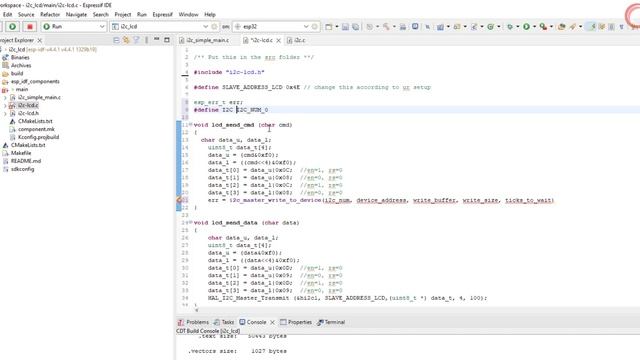This screenshot has width=640, height=360.
Task: Edit the i2c_lcd launch configuration gear
Action: point(214,27)
